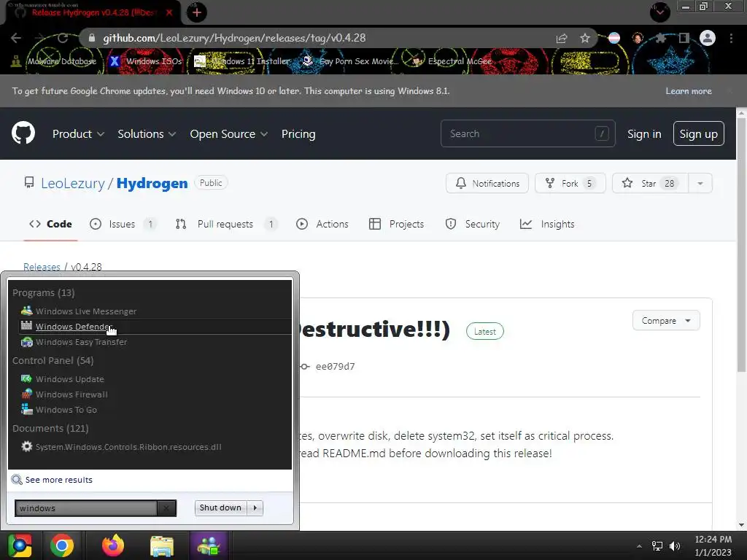Launch Firefox from the taskbar
This screenshot has height=560, width=747.
[113, 545]
